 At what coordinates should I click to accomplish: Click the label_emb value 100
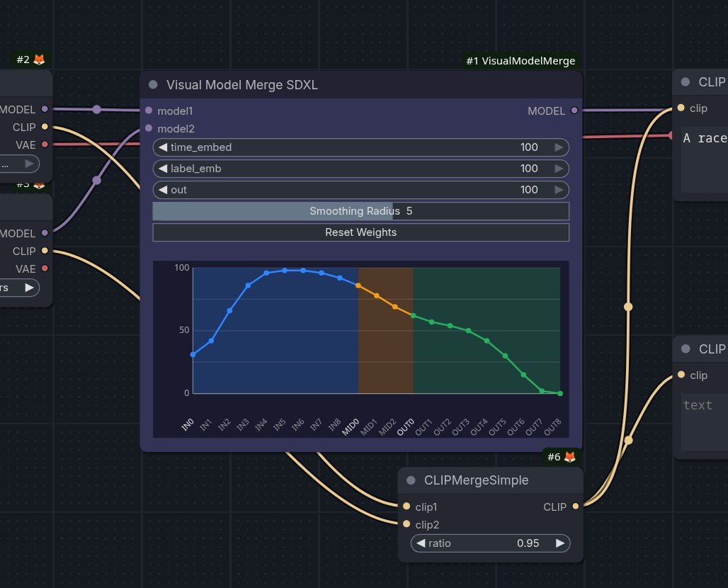click(529, 169)
